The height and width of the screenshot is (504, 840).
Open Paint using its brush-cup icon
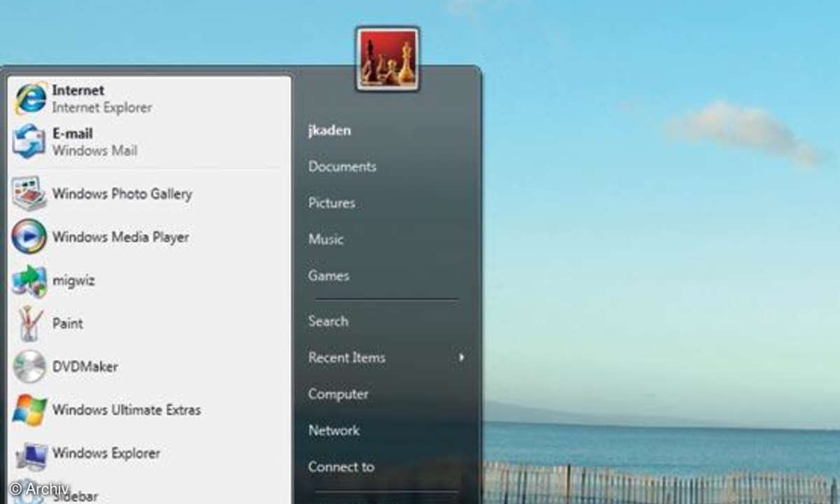coord(29,323)
